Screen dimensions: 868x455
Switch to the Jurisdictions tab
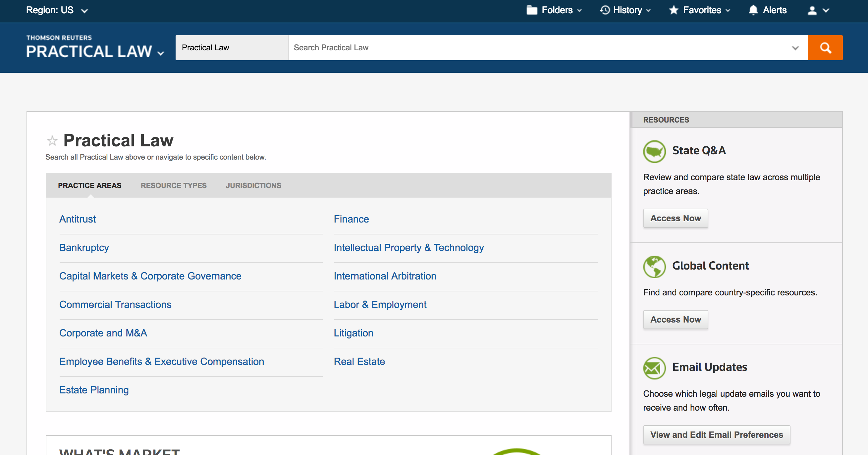point(253,185)
